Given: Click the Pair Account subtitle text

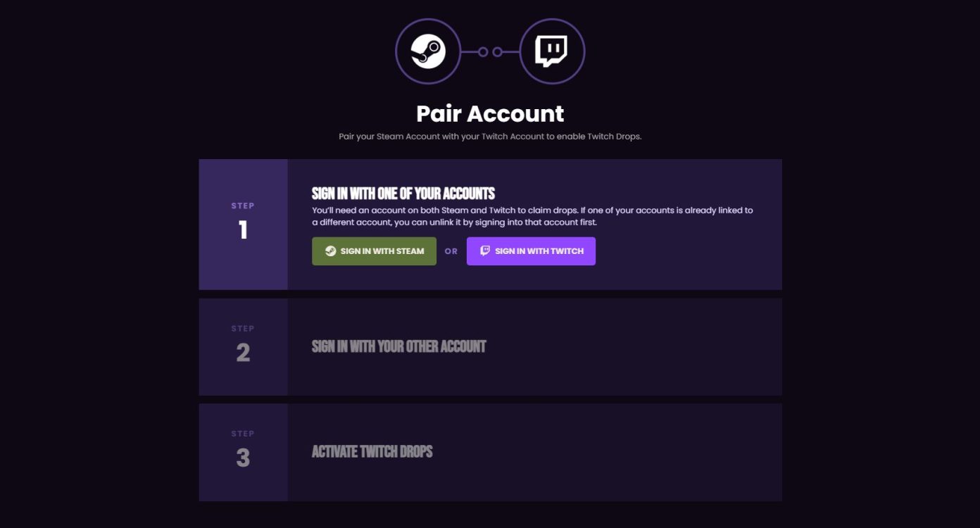Looking at the screenshot, I should point(490,136).
